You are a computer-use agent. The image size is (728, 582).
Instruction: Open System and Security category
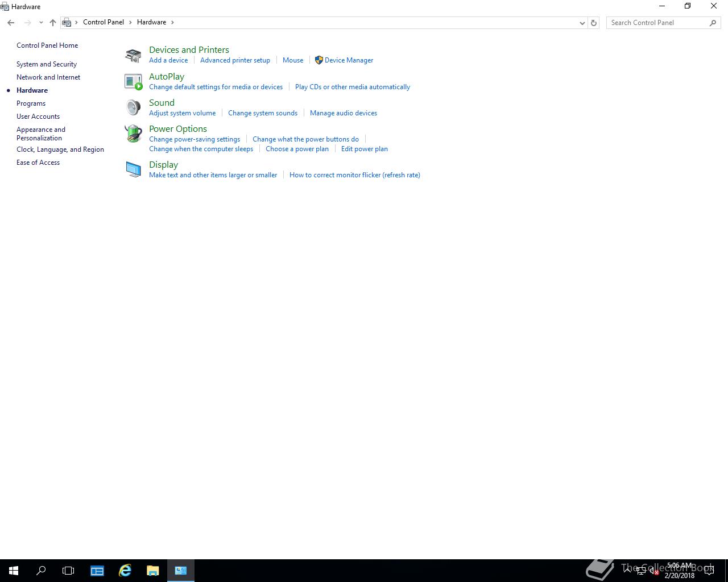tap(47, 64)
